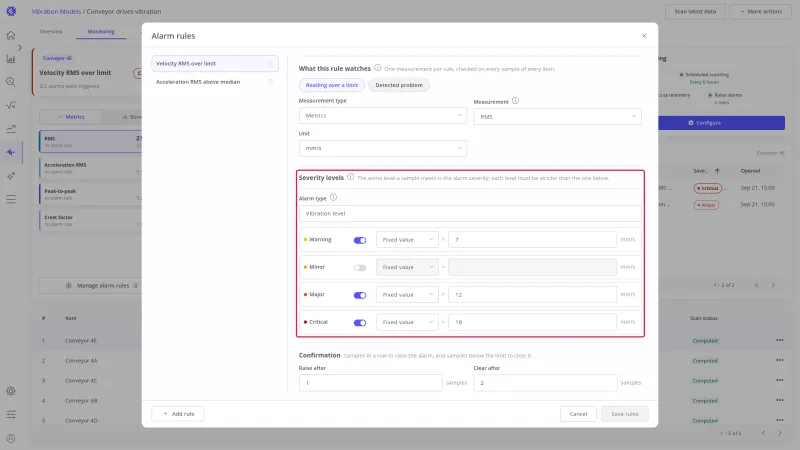This screenshot has height=450, width=800.
Task: Go to next page of the alarms table
Action: (x=773, y=285)
